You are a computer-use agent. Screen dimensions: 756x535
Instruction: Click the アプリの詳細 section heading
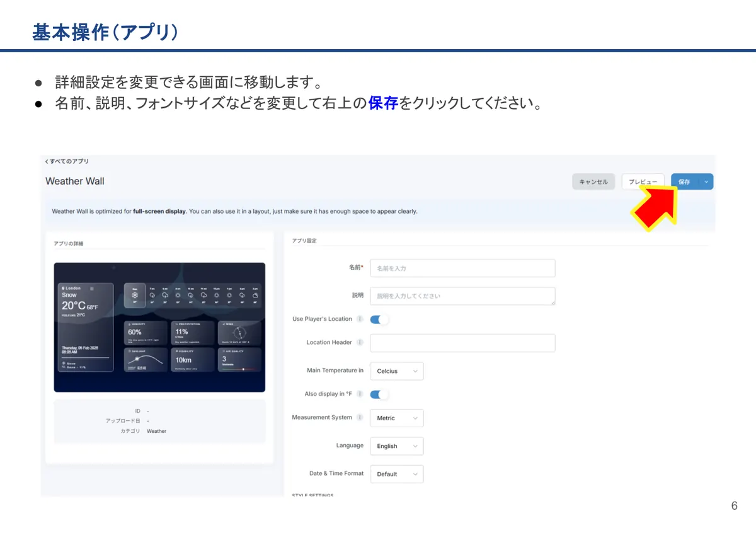pos(68,243)
